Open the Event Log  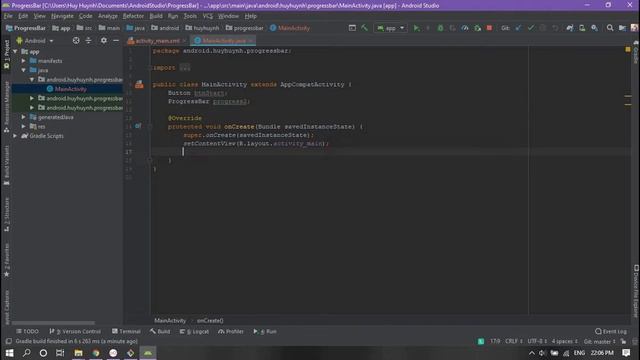point(611,331)
